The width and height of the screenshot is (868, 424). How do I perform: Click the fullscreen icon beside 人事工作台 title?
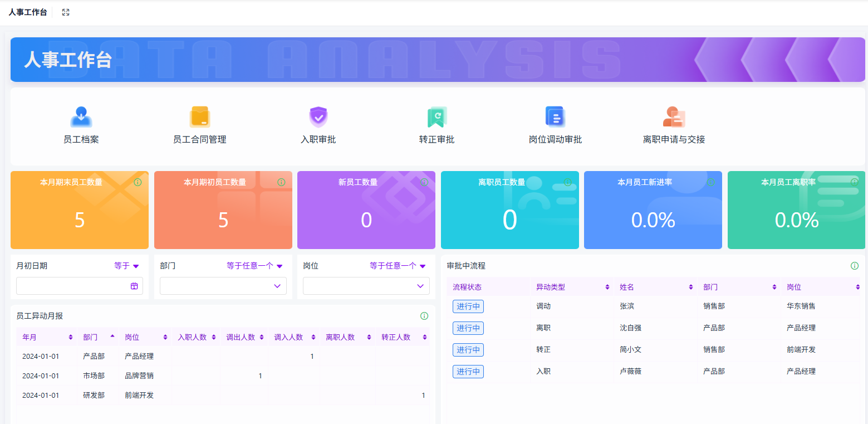(x=65, y=12)
